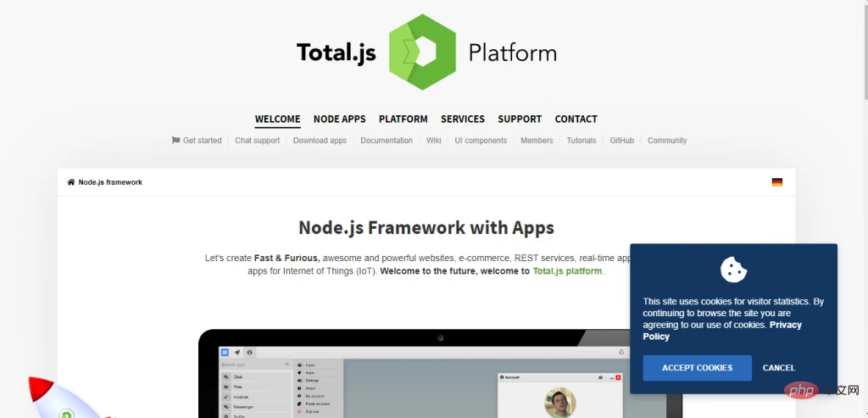Open the NODE APPS menu item
This screenshot has height=418, width=868.
(x=339, y=120)
